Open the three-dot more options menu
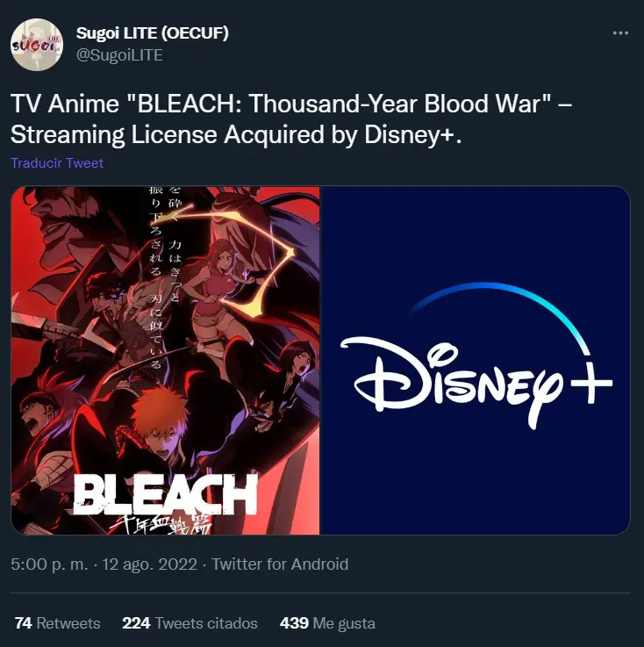This screenshot has width=644, height=647. coord(620,33)
